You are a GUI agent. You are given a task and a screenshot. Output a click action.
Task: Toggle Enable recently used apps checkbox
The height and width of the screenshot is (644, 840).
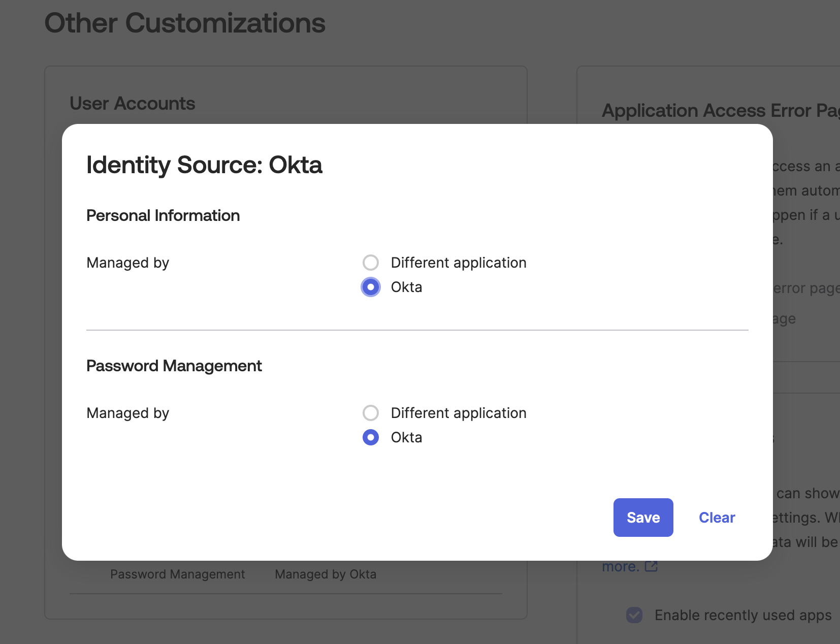pyautogui.click(x=634, y=615)
